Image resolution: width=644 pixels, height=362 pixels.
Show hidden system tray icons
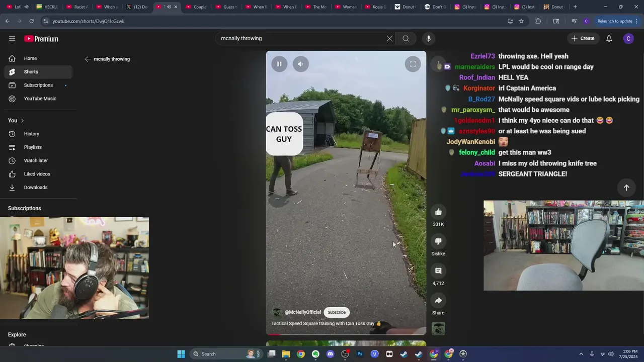(x=581, y=354)
